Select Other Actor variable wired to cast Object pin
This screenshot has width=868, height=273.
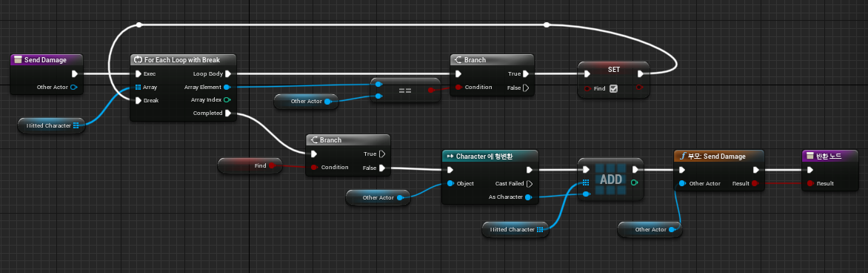click(x=378, y=197)
